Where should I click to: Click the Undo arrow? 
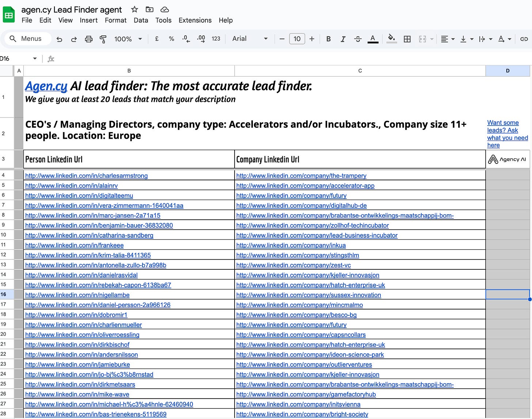(59, 39)
